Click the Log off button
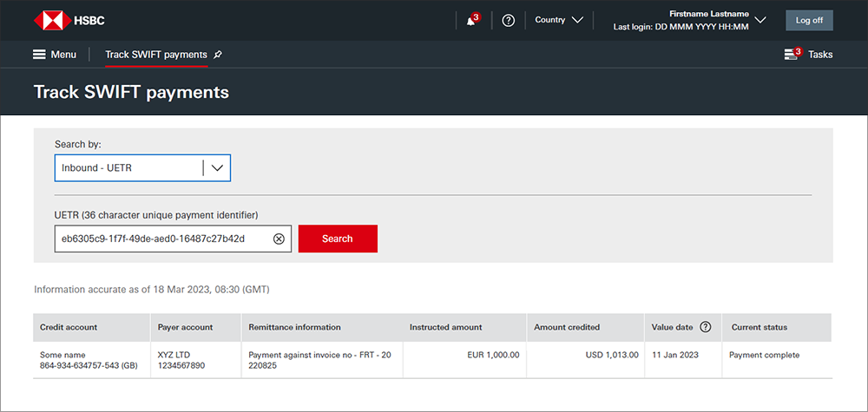Image resolution: width=868 pixels, height=412 pixels. 809,20
